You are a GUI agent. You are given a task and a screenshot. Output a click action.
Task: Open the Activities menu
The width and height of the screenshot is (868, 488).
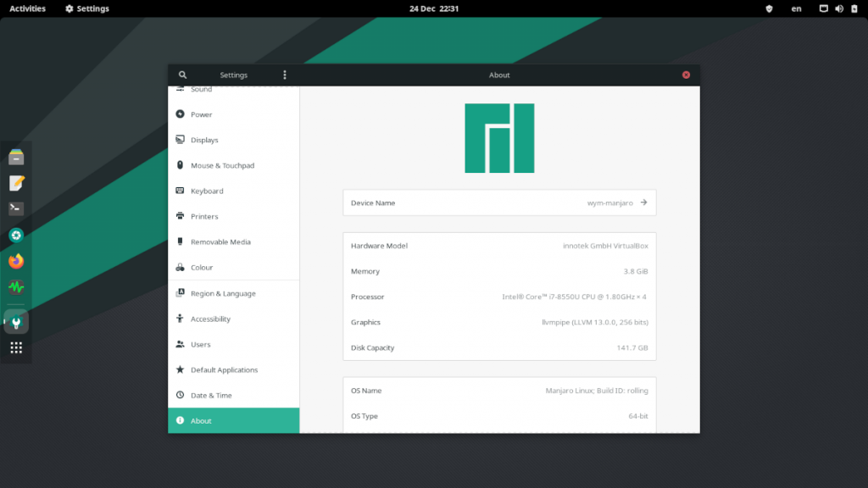click(26, 8)
